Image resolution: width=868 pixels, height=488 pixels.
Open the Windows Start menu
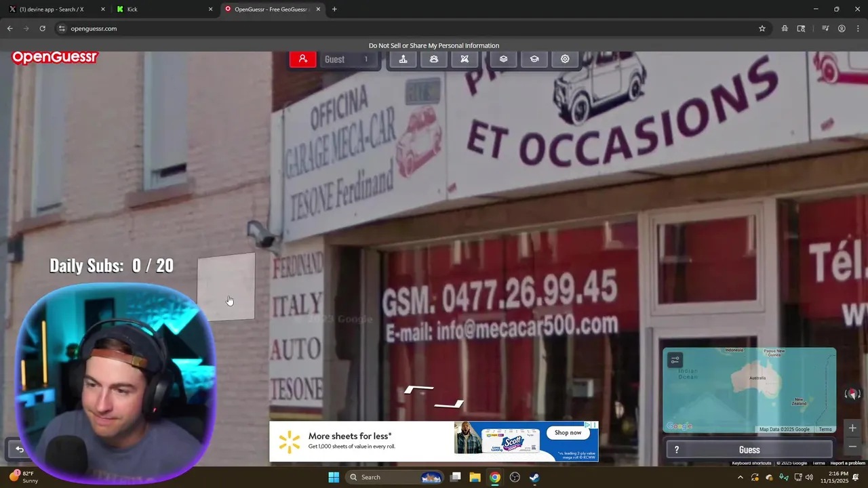[334, 477]
